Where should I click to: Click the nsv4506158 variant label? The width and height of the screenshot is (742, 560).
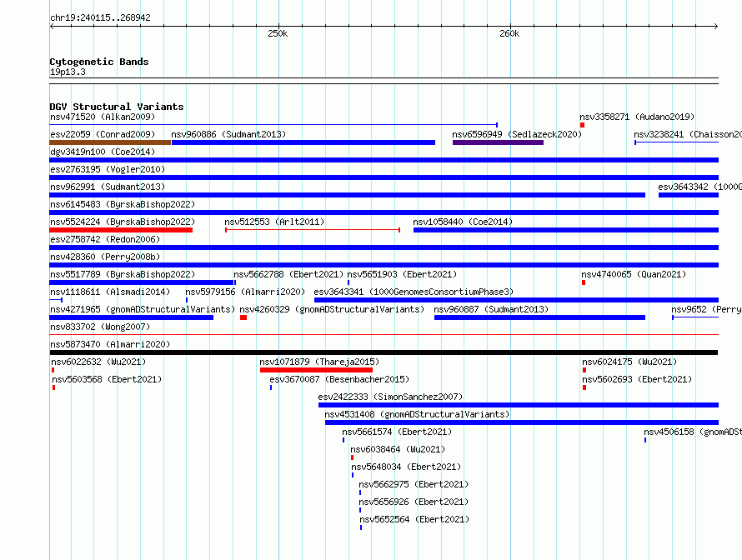tap(693, 432)
